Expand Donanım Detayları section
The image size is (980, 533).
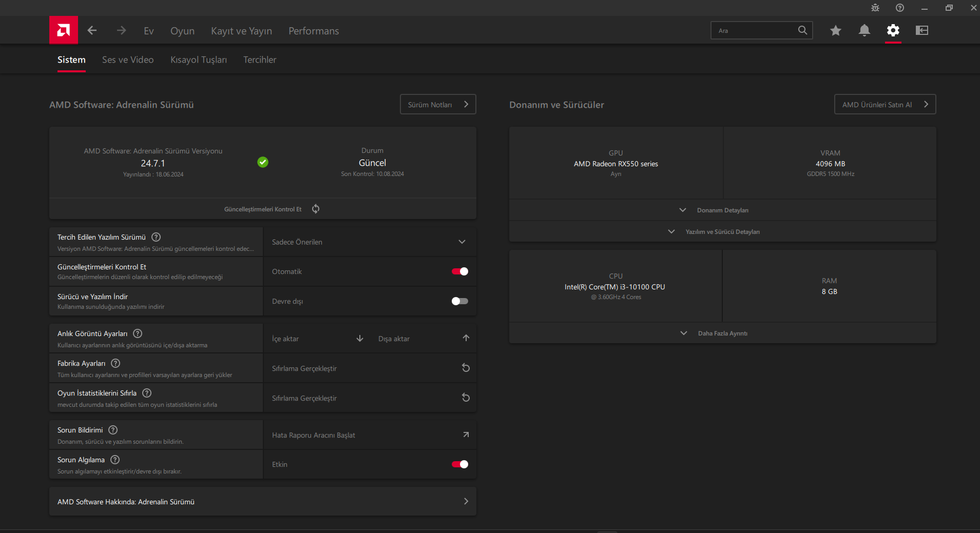click(722, 210)
